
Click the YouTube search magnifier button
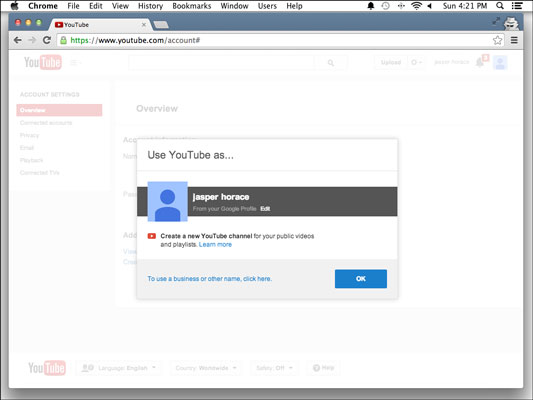(331, 63)
